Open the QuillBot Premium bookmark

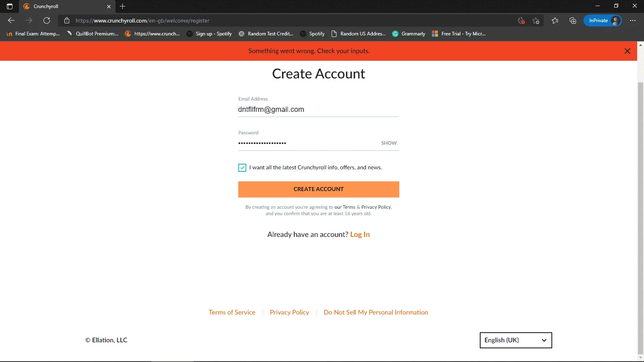click(x=93, y=34)
